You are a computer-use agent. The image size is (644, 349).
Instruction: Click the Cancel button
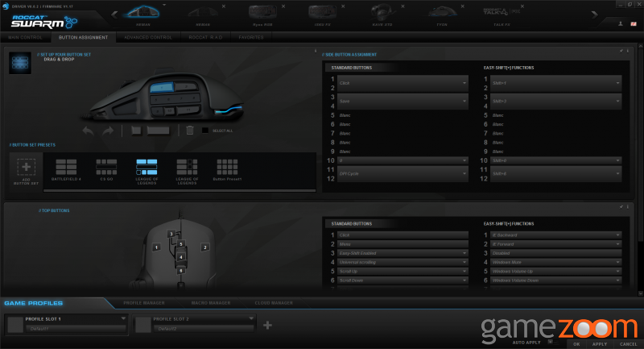629,344
